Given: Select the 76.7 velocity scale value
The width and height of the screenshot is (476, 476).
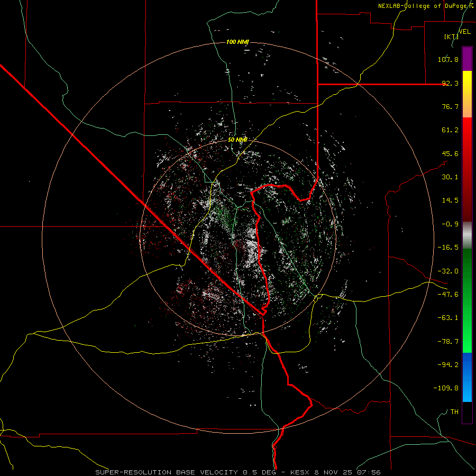Looking at the screenshot, I should tap(450, 106).
